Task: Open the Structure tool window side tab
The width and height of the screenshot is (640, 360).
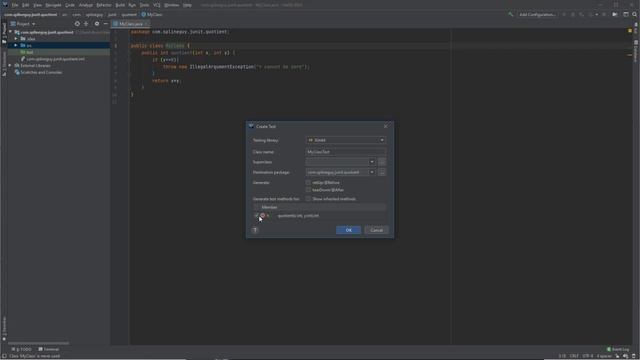Action: click(4, 64)
